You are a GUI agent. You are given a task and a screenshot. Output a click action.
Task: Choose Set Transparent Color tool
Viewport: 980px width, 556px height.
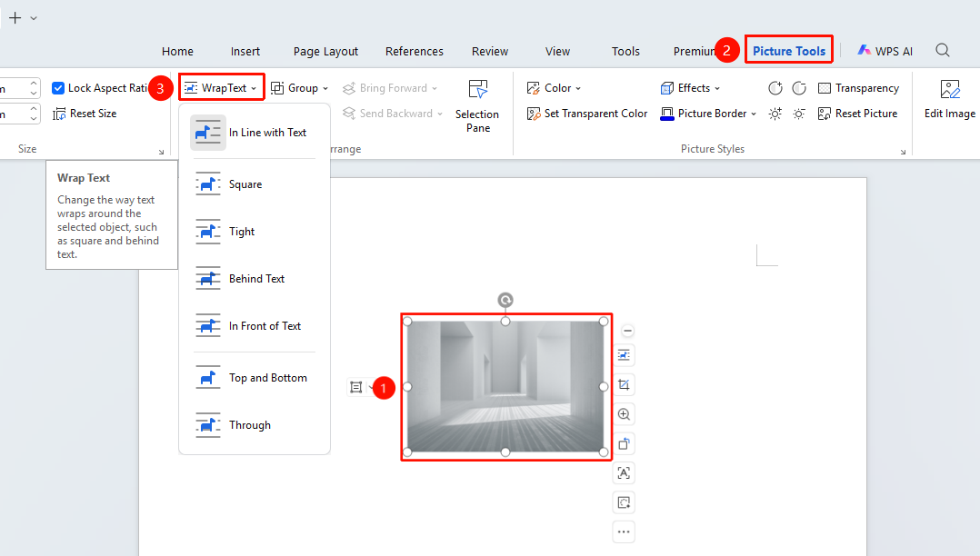point(587,114)
